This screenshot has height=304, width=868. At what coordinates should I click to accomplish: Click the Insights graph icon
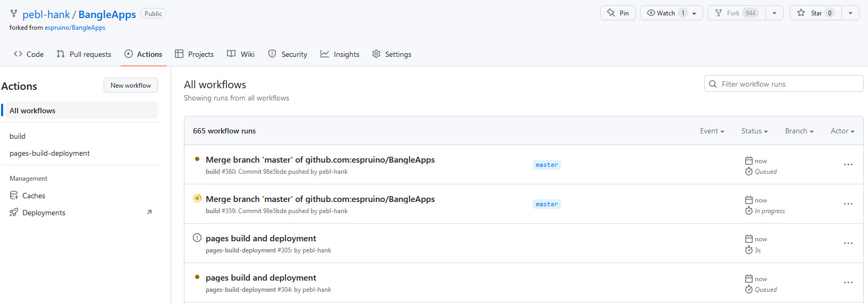tap(325, 54)
